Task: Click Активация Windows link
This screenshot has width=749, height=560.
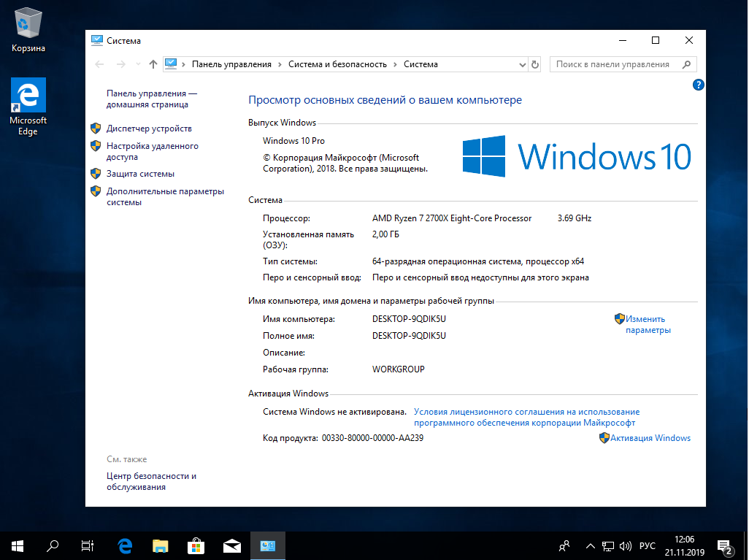Action: pyautogui.click(x=650, y=438)
